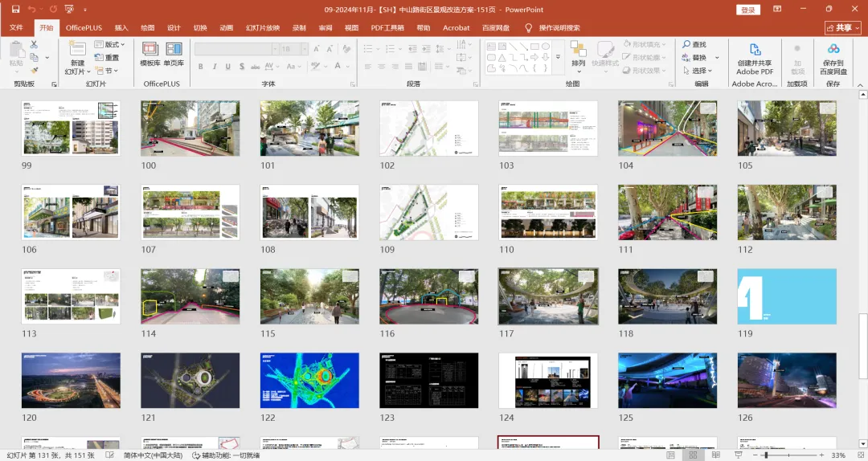The width and height of the screenshot is (868, 461).
Task: Click the Share (共享) button
Action: 842,28
